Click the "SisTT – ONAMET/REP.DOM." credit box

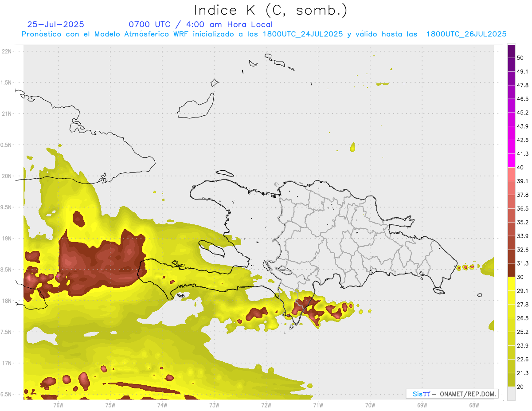452,394
